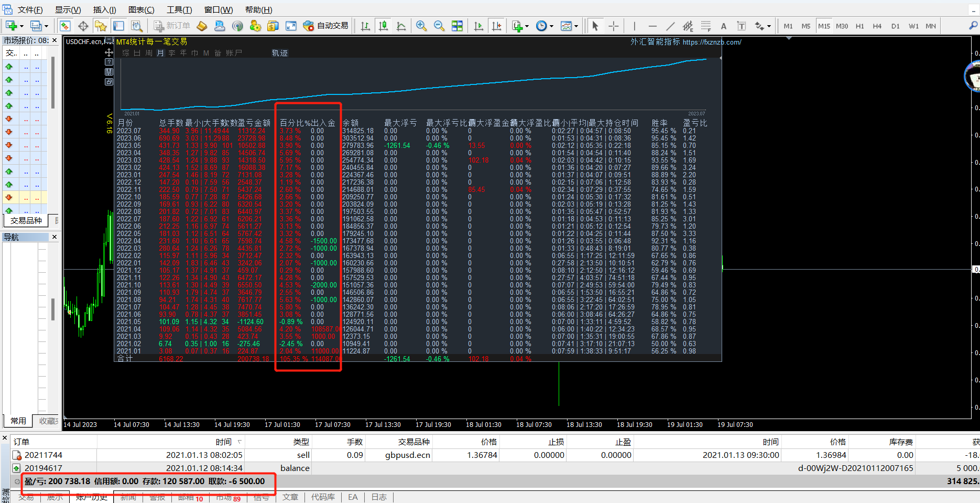The height and width of the screenshot is (503, 980).
Task: Open the 工具(T) menu
Action: point(179,10)
